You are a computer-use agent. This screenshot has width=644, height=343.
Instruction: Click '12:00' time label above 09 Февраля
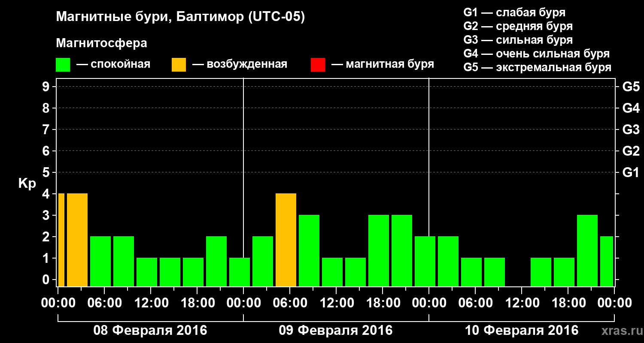(x=336, y=303)
